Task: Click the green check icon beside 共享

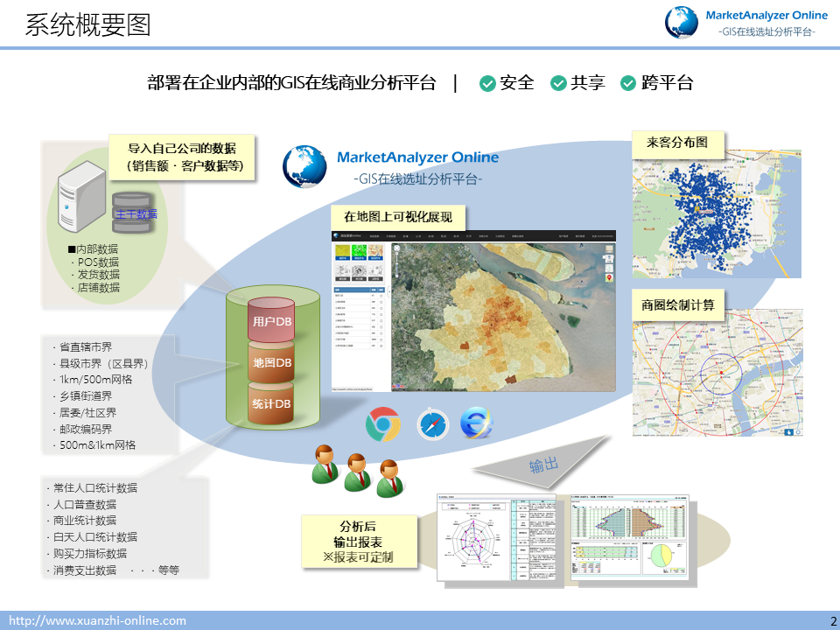Action: [x=558, y=84]
